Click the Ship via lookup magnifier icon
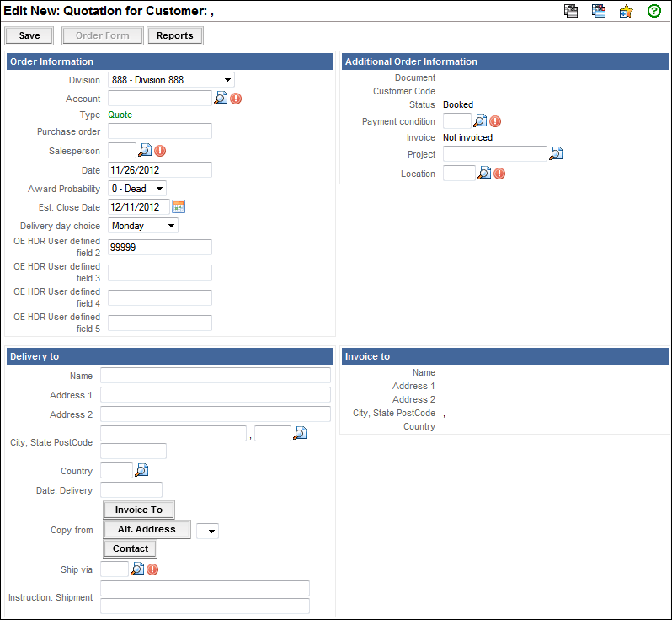The height and width of the screenshot is (620, 672). (137, 569)
